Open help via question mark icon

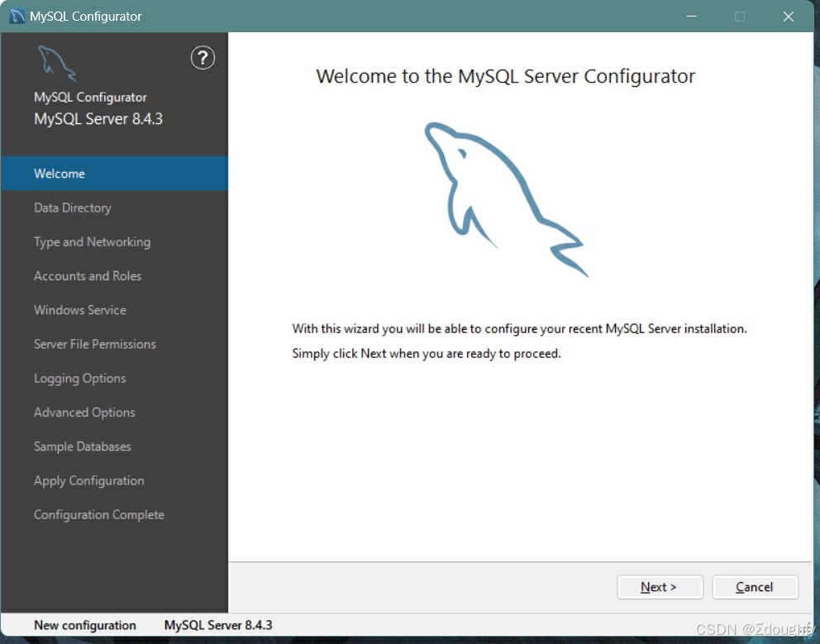coord(203,58)
